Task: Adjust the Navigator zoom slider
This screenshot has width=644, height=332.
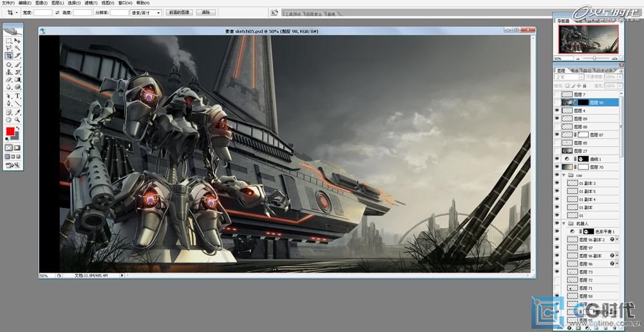Action: coord(594,59)
